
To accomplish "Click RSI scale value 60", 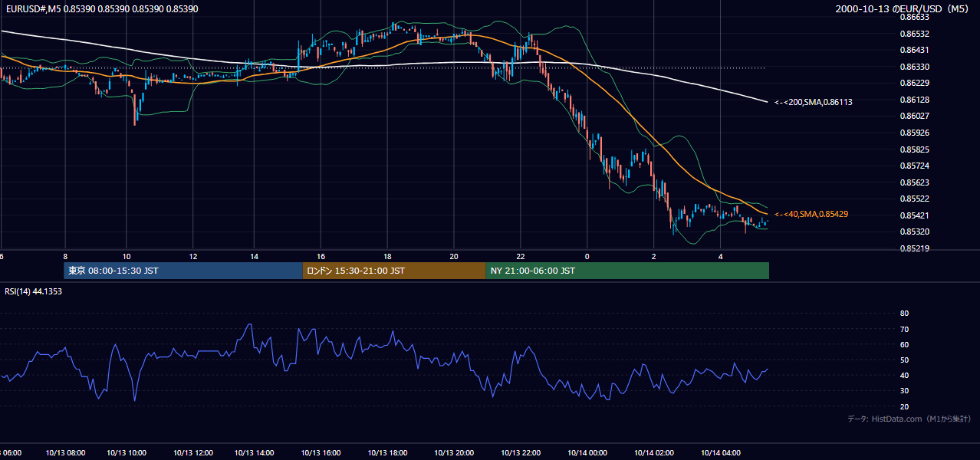I will pyautogui.click(x=904, y=344).
